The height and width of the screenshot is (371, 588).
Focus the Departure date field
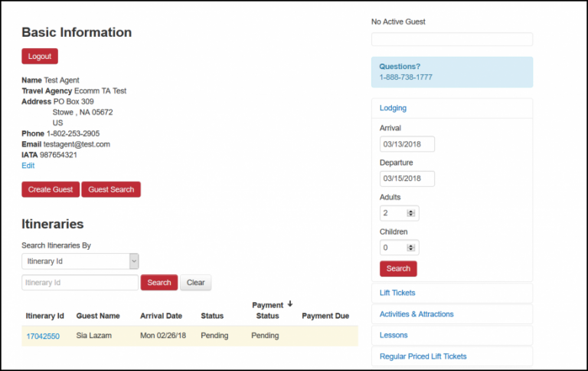pyautogui.click(x=407, y=179)
